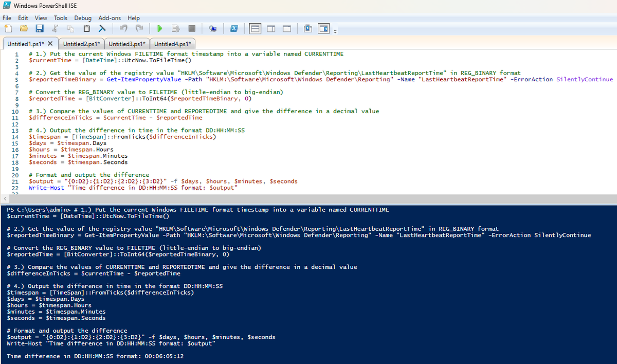Show the script pane on right layout icon

click(271, 28)
